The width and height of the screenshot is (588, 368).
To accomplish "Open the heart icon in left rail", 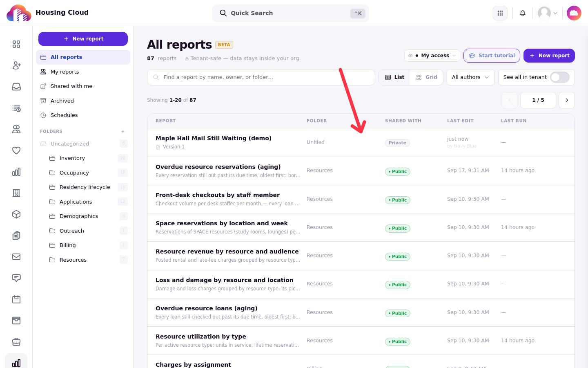I will click(16, 150).
